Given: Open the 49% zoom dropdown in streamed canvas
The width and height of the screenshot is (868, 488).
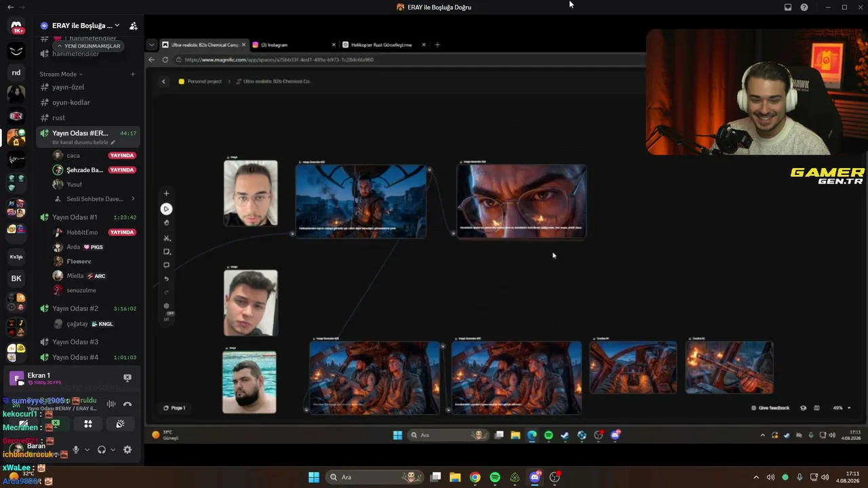Looking at the screenshot, I should [842, 408].
